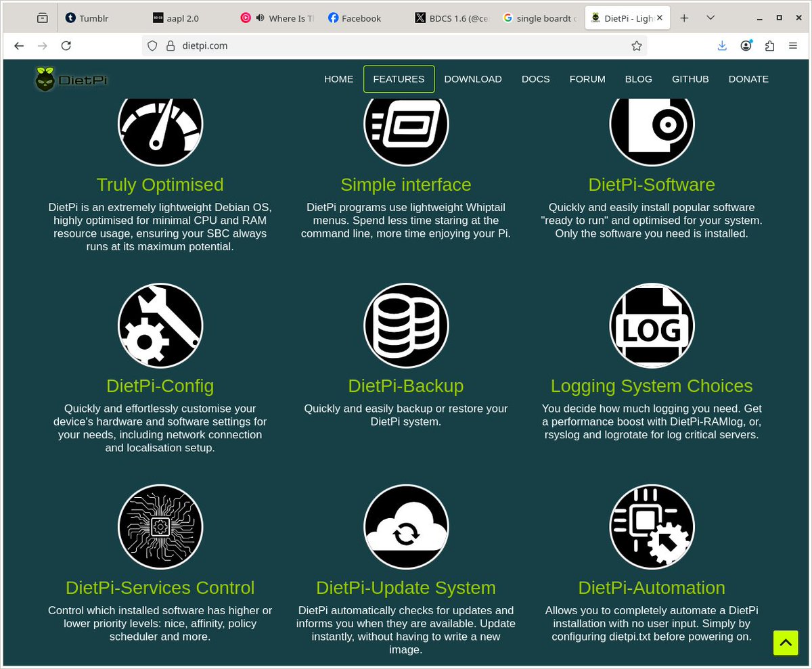The image size is (812, 669).
Task: Switch to the aapl 2.0 tab
Action: (188, 18)
